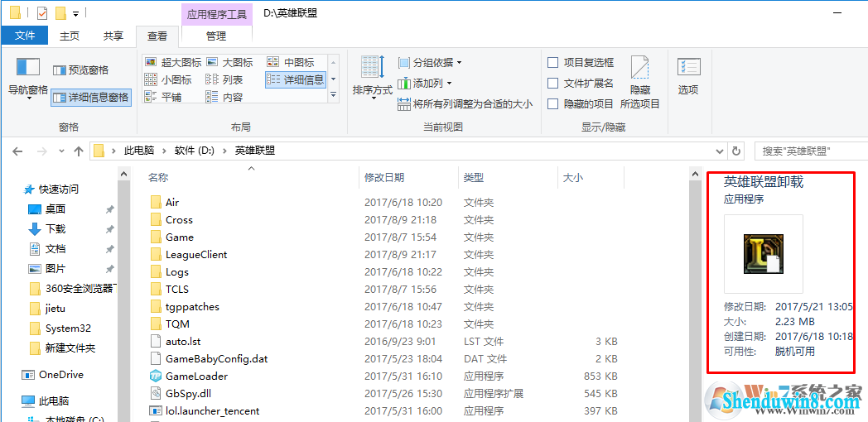Click the 英雄联盟卸载 preview thumbnail

(764, 254)
